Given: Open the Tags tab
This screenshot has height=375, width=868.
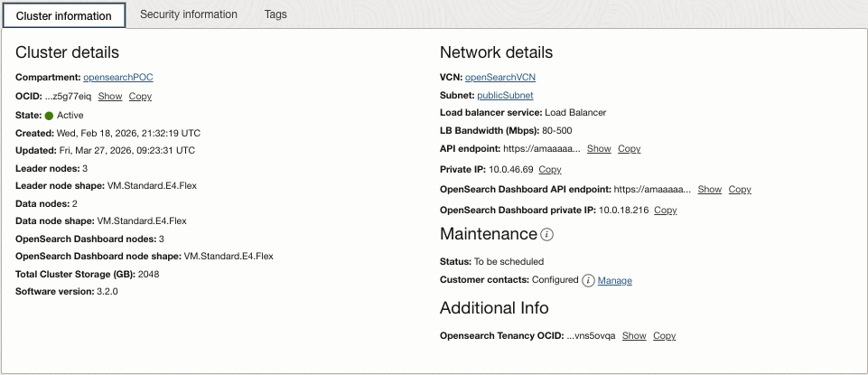Looking at the screenshot, I should (x=275, y=14).
